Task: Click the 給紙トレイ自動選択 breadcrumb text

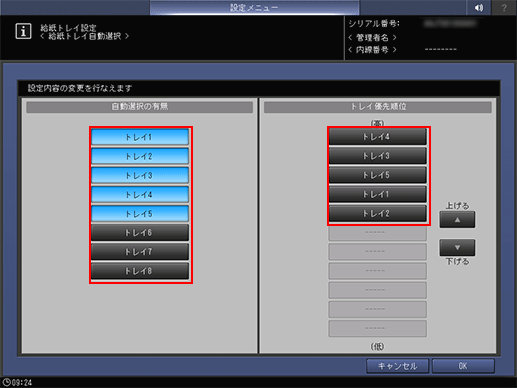Action: click(85, 36)
